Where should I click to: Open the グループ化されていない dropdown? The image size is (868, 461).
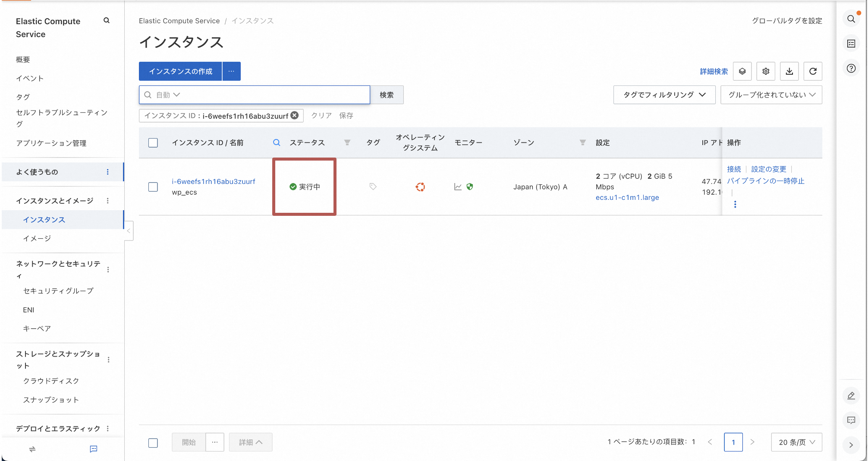(x=771, y=95)
